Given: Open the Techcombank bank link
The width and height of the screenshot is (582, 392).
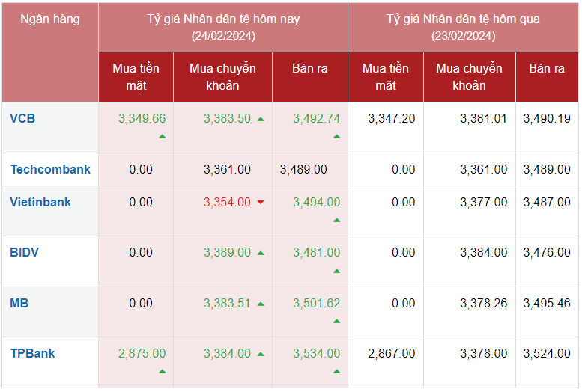Looking at the screenshot, I should pyautogui.click(x=50, y=169).
